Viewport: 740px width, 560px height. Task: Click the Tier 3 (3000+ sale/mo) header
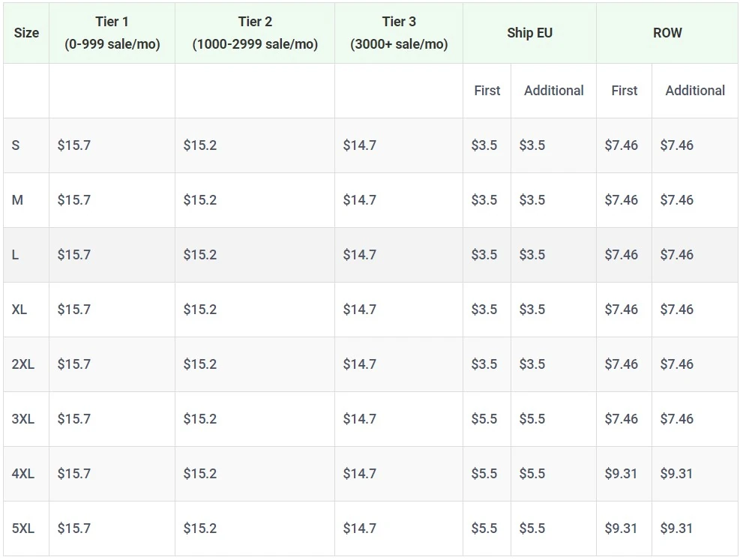[x=398, y=33]
